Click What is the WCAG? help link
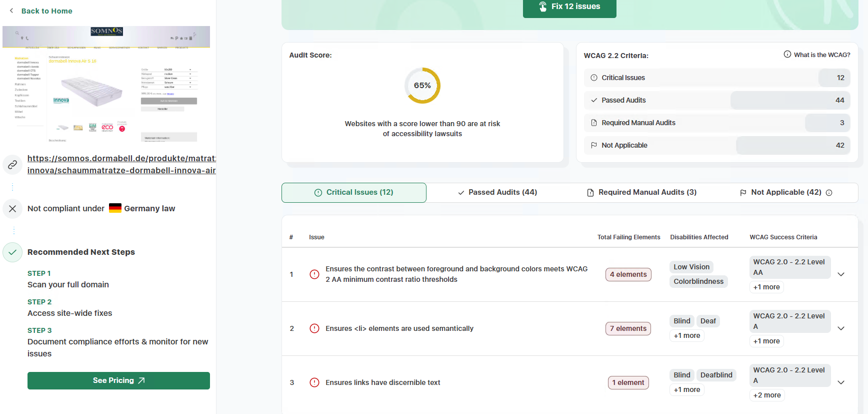The width and height of the screenshot is (868, 414). point(817,55)
